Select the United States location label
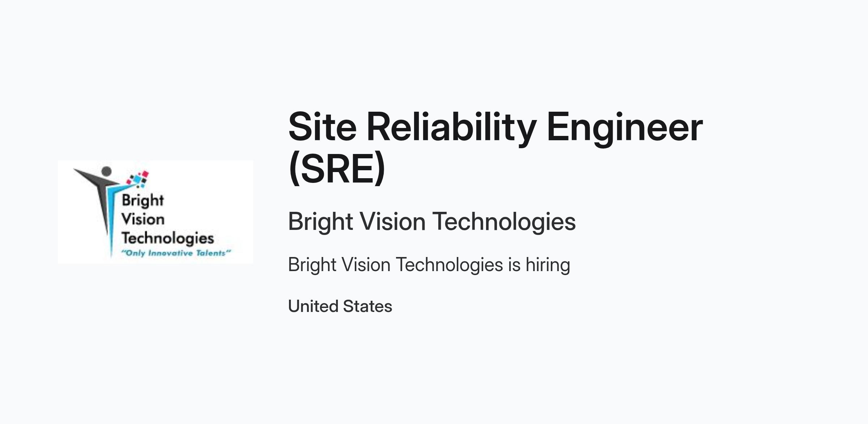 [340, 306]
